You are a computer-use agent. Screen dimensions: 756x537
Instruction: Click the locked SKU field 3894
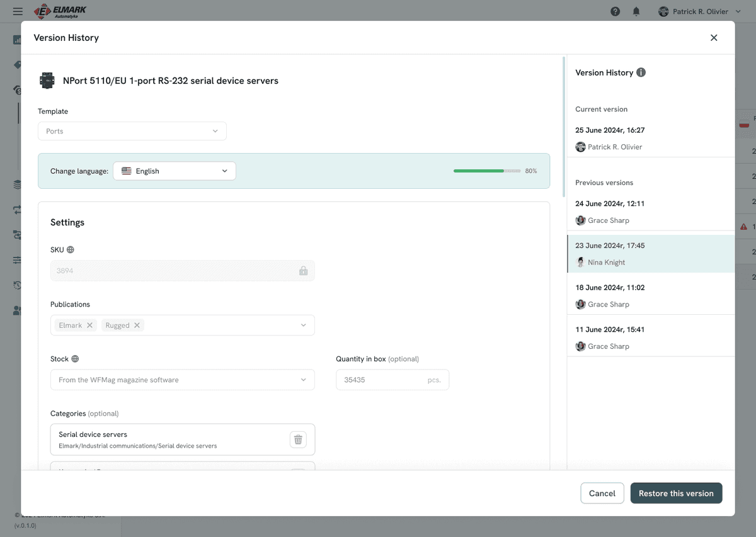[x=183, y=271]
